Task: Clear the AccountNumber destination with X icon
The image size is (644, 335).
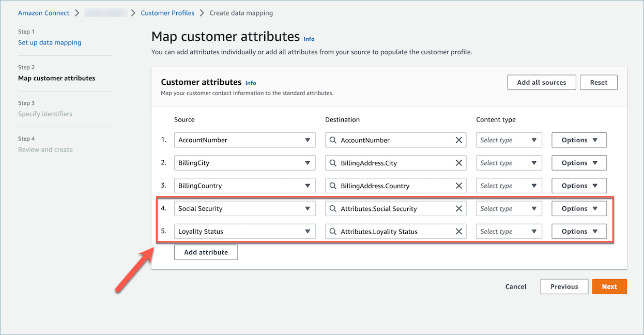Action: click(458, 140)
